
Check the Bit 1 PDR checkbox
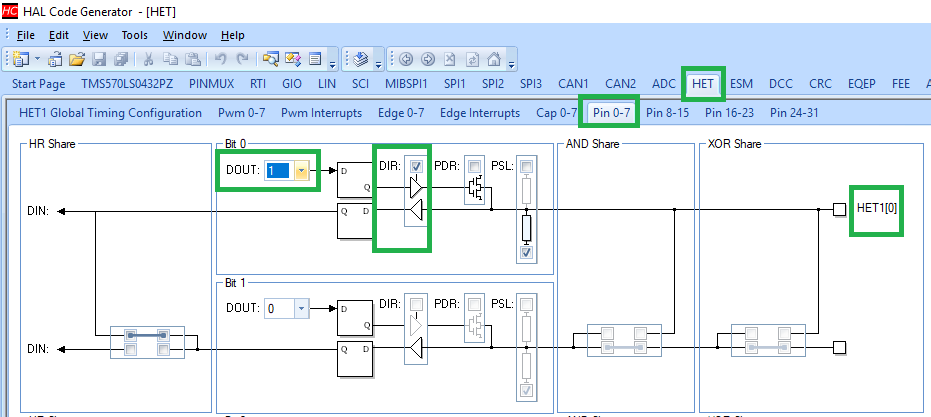pyautogui.click(x=474, y=304)
